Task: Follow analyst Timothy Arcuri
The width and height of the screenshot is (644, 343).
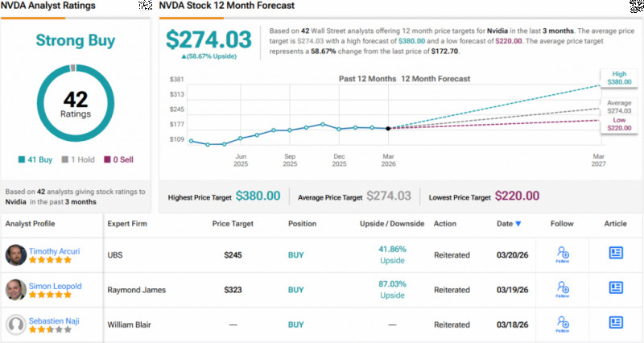Action: coord(563,254)
